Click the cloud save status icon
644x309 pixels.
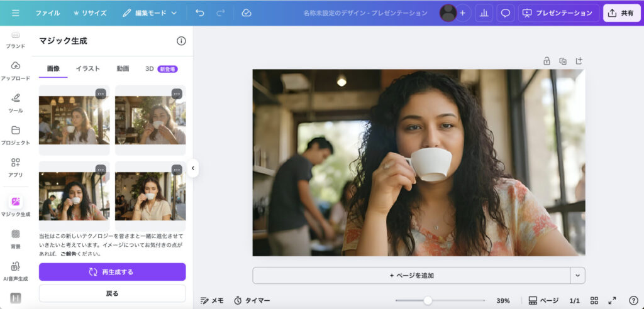[247, 13]
